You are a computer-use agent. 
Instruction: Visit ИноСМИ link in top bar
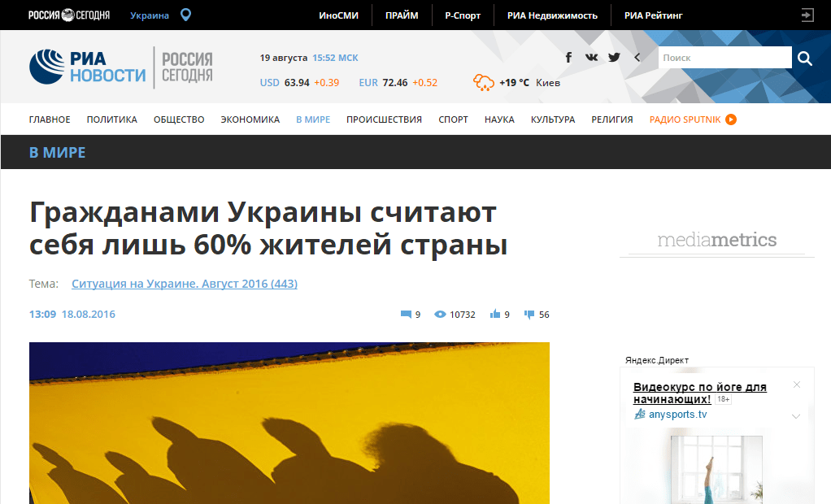(338, 15)
